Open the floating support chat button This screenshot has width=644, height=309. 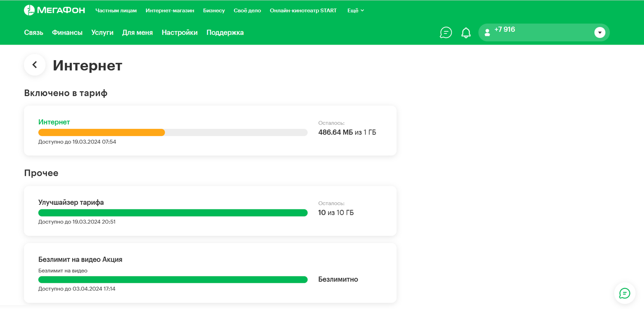625,293
